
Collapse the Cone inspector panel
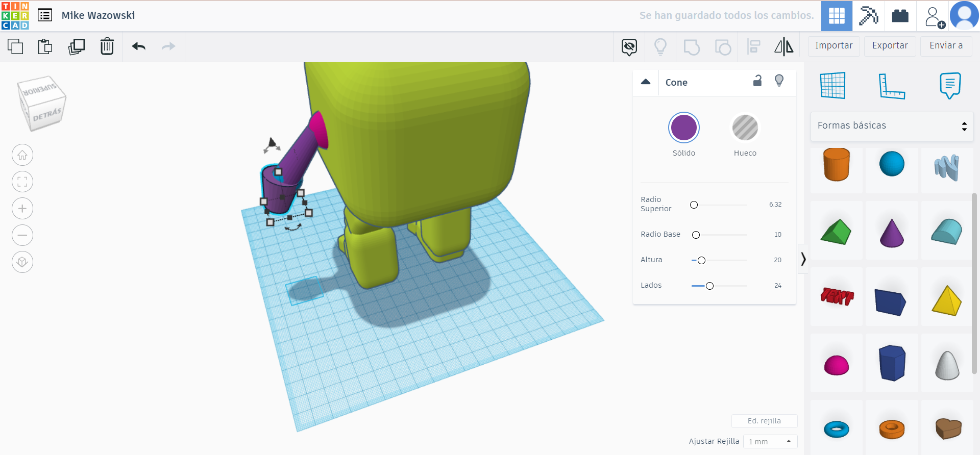tap(646, 82)
